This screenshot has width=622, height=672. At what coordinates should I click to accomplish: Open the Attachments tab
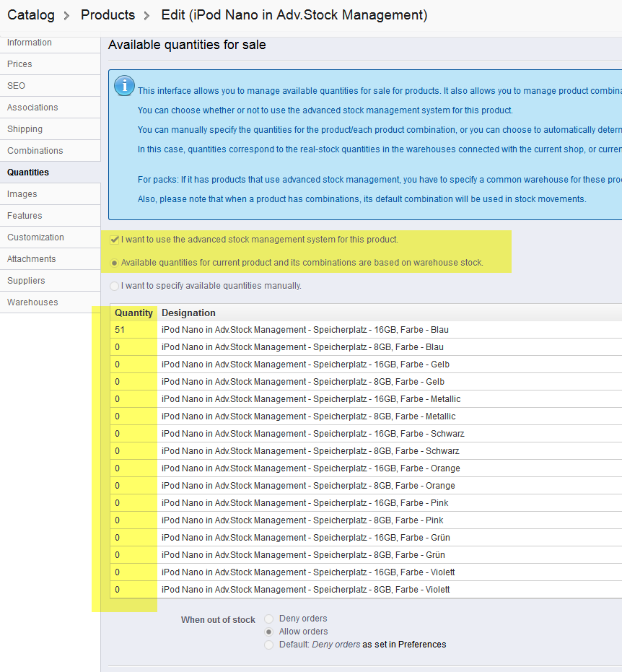pos(50,259)
